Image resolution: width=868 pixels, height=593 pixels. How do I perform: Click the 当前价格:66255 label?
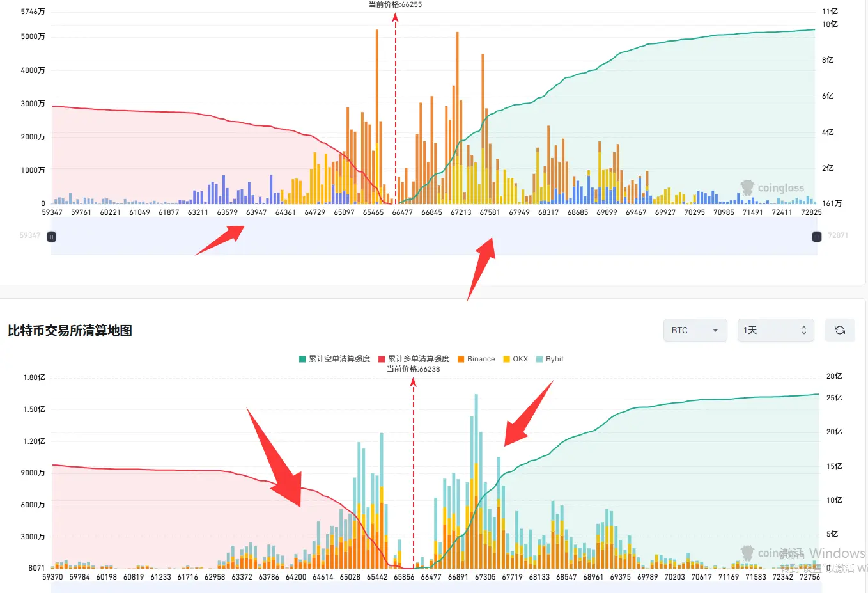click(x=396, y=4)
